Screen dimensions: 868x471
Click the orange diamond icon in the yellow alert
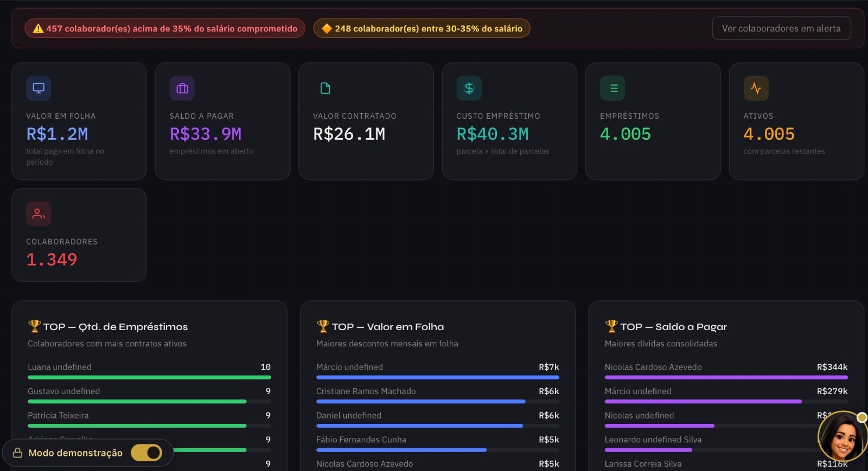pyautogui.click(x=327, y=28)
